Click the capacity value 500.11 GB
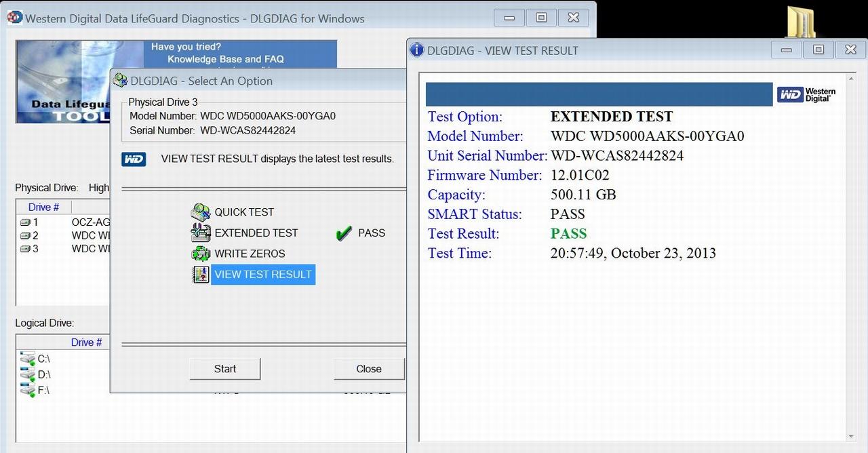The height and width of the screenshot is (453, 868). pyautogui.click(x=583, y=195)
